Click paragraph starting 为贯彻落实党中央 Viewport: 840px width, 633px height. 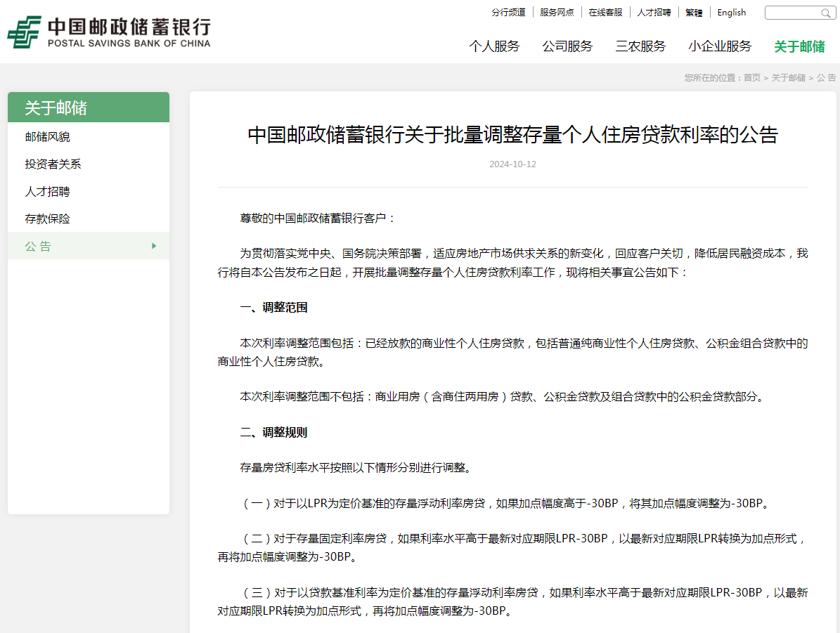coord(512,263)
